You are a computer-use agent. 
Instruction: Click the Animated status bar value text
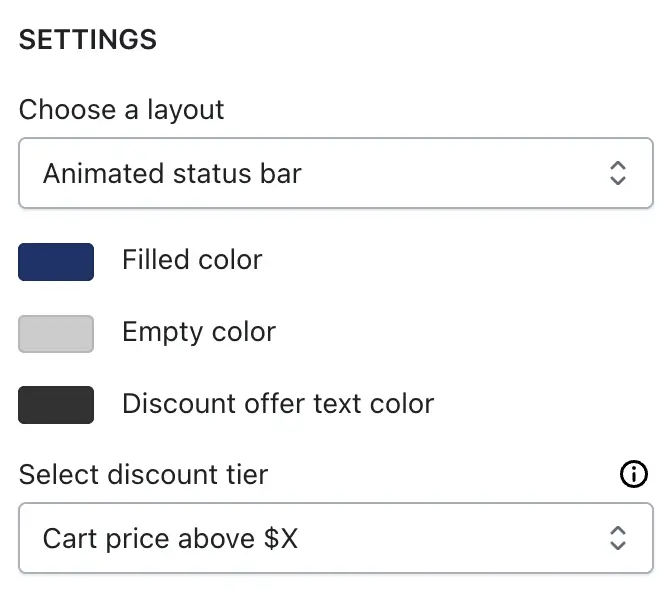(x=172, y=173)
